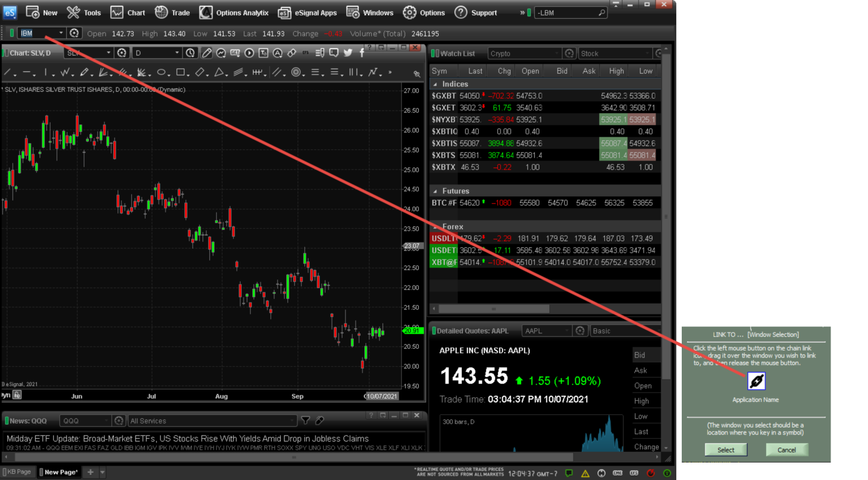Click the chart chain link icon

[292, 53]
